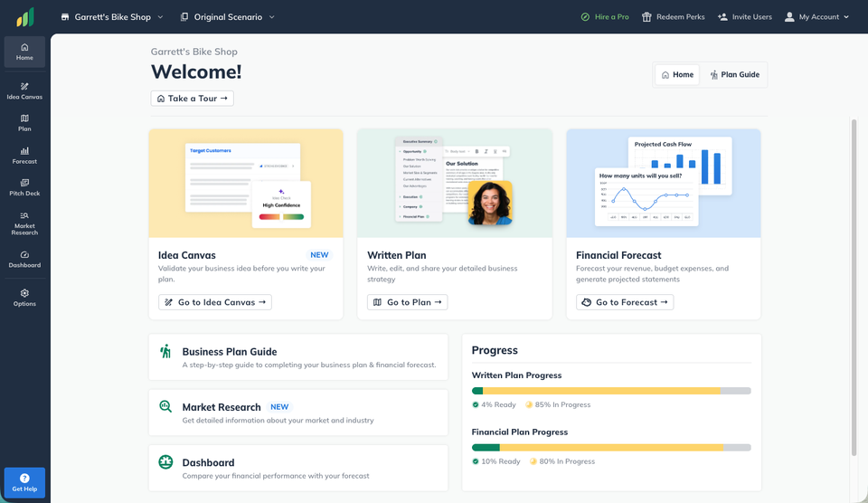
Task: Expand the Garrett's Bike Shop company dropdown
Action: pyautogui.click(x=112, y=17)
